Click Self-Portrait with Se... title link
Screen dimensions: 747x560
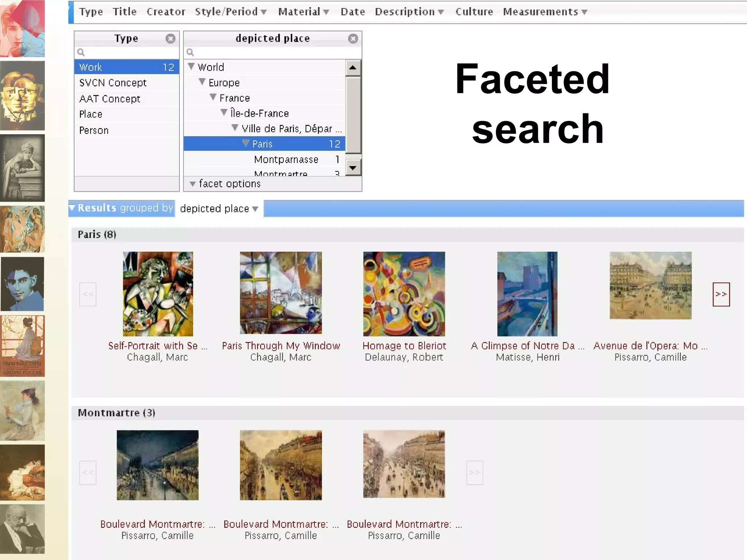pos(158,346)
